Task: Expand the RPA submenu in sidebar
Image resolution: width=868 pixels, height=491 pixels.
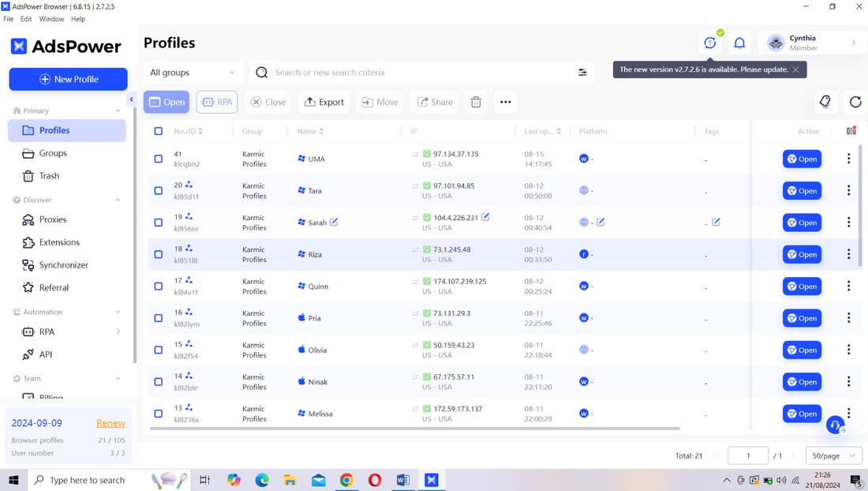Action: pos(118,332)
